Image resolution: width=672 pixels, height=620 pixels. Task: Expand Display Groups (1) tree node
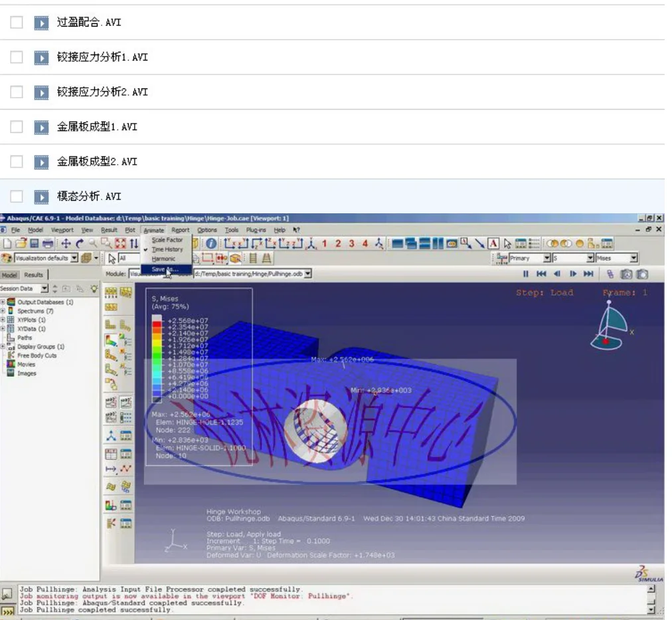(3, 346)
